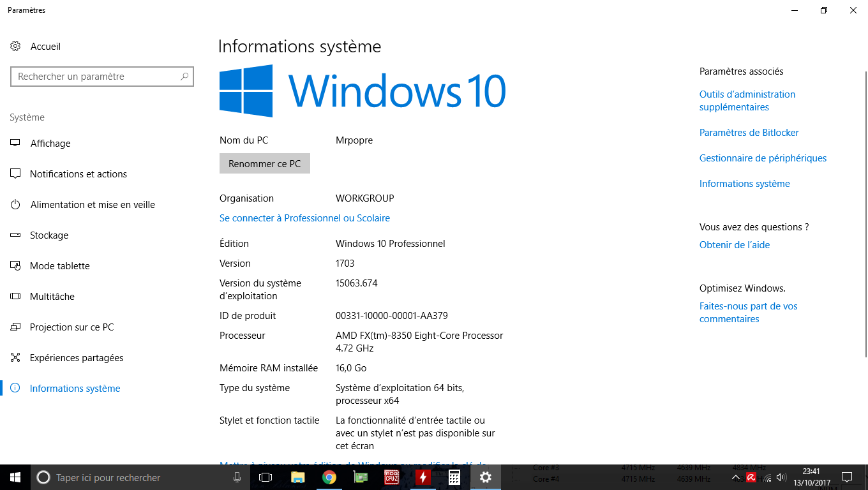
Task: Open Wi-Fi network tray icon
Action: [x=767, y=477]
